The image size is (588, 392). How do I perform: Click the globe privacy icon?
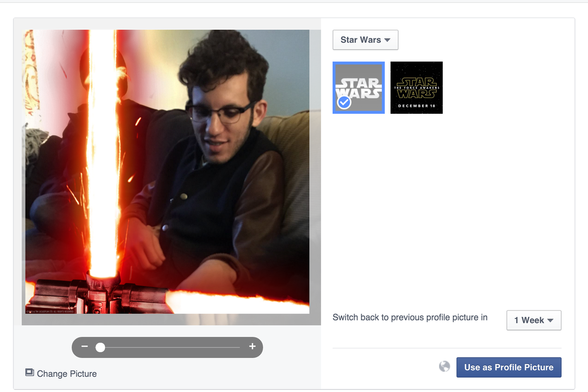click(444, 366)
